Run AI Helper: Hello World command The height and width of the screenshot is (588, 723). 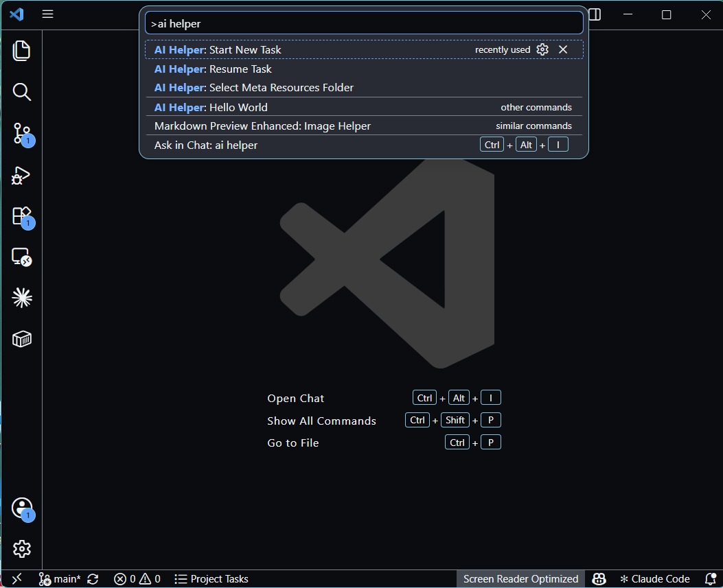(x=364, y=107)
